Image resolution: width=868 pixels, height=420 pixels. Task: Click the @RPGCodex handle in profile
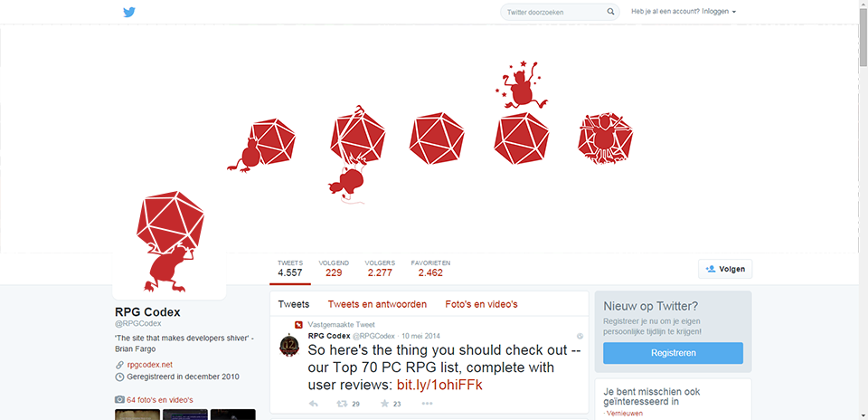coord(137,323)
